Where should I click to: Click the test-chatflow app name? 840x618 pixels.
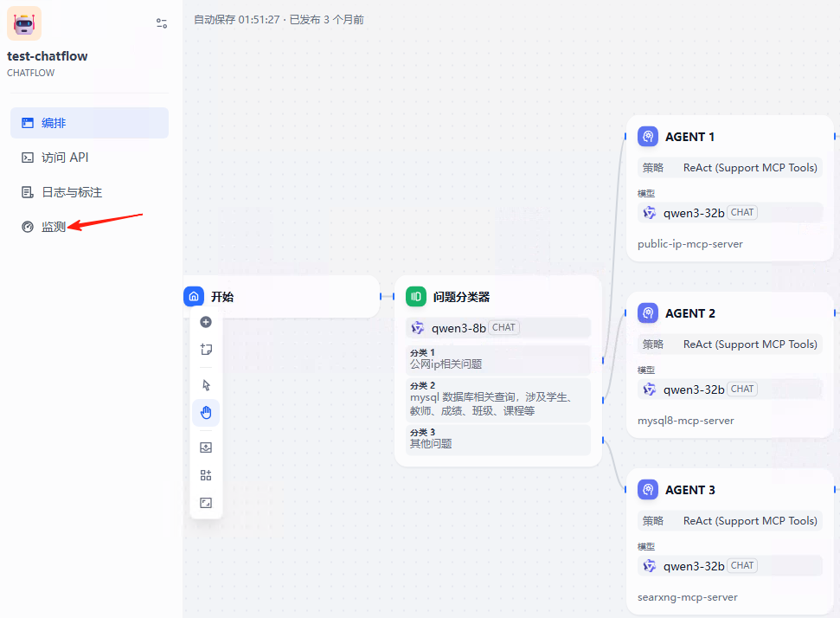click(x=47, y=56)
